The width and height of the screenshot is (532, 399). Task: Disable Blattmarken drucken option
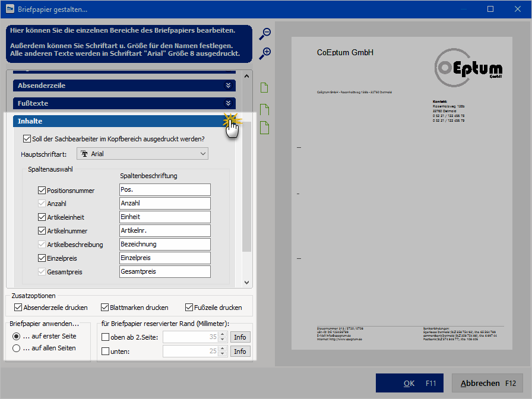tap(104, 308)
